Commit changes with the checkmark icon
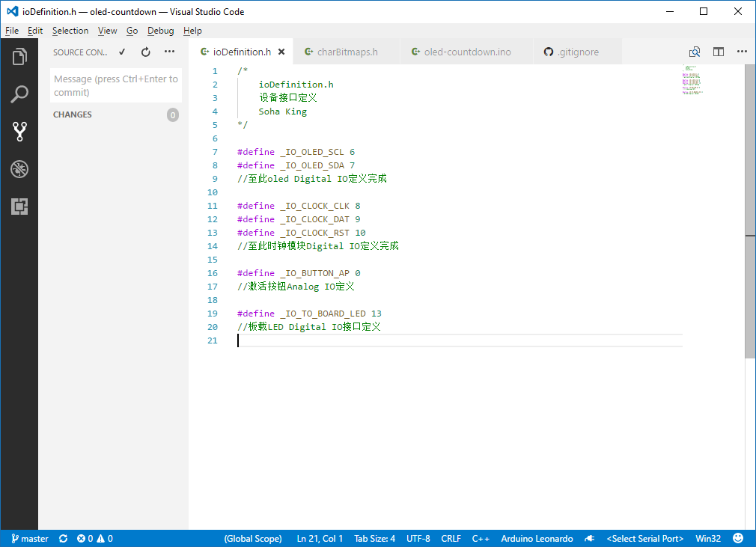Image resolution: width=756 pixels, height=547 pixels. pyautogui.click(x=122, y=52)
